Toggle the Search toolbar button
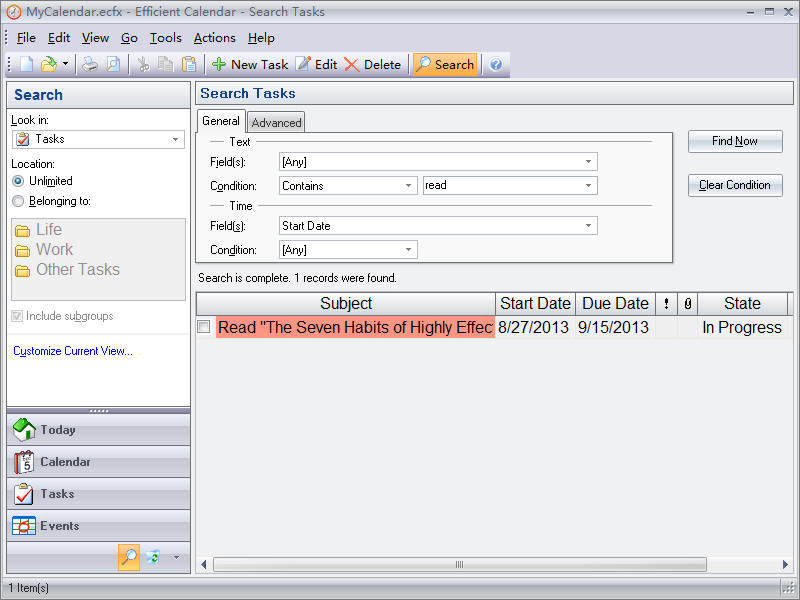Image resolution: width=800 pixels, height=600 pixels. click(445, 64)
